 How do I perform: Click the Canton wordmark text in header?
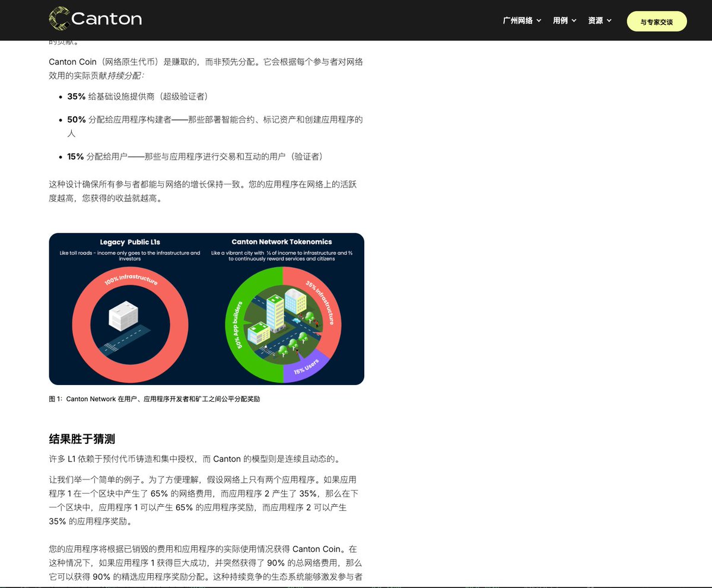(x=107, y=19)
